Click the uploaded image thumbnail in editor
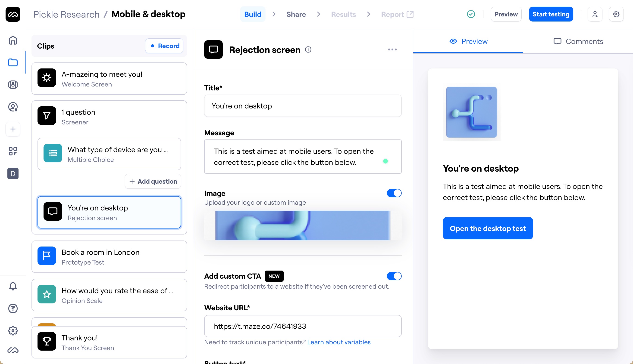 pos(303,225)
